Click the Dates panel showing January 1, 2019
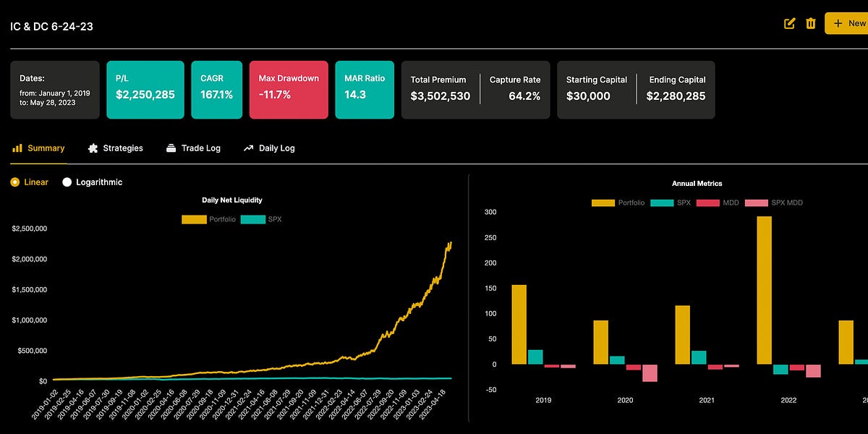Screen dimensions: 868x434 point(54,89)
